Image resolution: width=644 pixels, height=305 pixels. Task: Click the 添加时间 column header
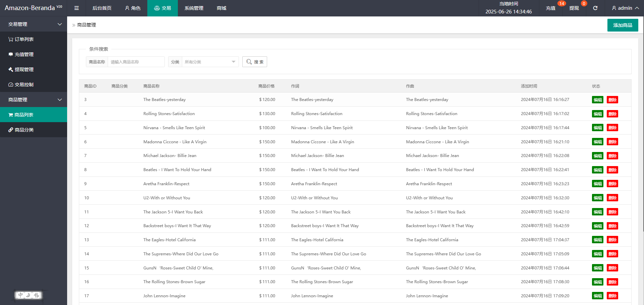(x=529, y=86)
